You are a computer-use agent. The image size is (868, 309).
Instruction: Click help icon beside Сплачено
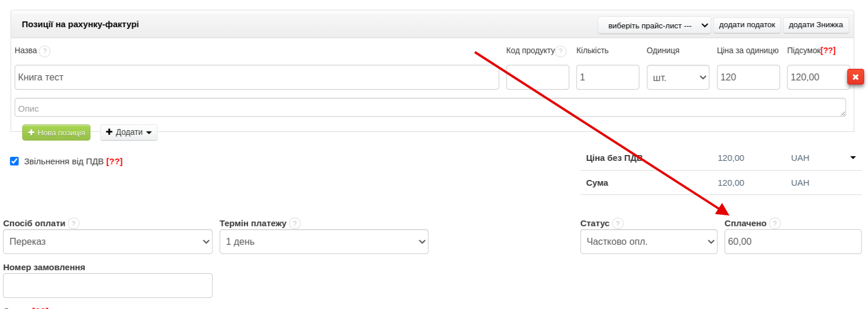(775, 223)
